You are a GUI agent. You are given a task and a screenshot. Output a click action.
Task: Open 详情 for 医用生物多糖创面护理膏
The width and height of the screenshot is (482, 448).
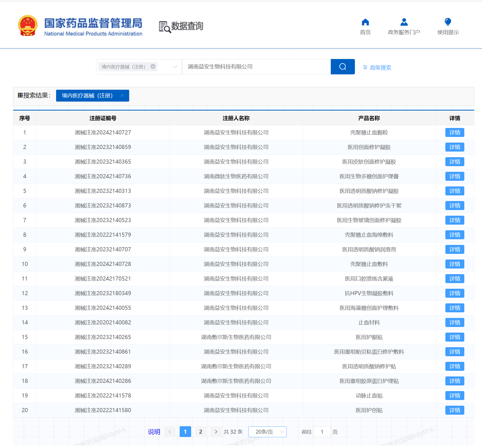point(455,176)
